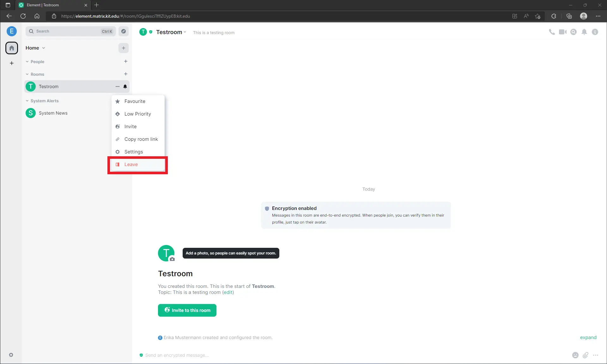
Task: Set Testroom to Low Priority
Action: [137, 114]
